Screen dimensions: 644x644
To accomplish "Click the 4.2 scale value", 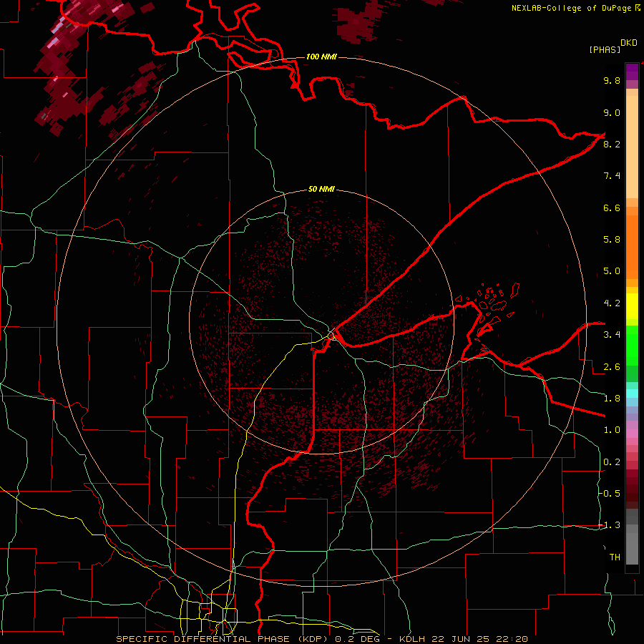I will click(x=612, y=303).
